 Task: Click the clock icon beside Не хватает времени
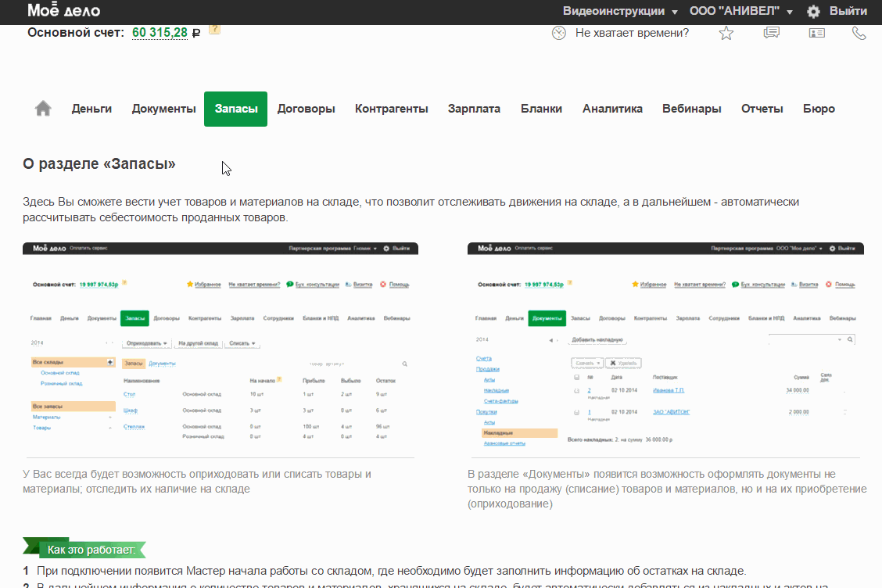click(x=558, y=33)
